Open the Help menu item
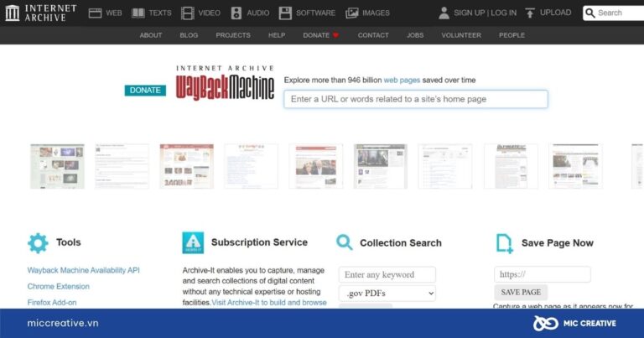644x338 pixels. pos(277,35)
